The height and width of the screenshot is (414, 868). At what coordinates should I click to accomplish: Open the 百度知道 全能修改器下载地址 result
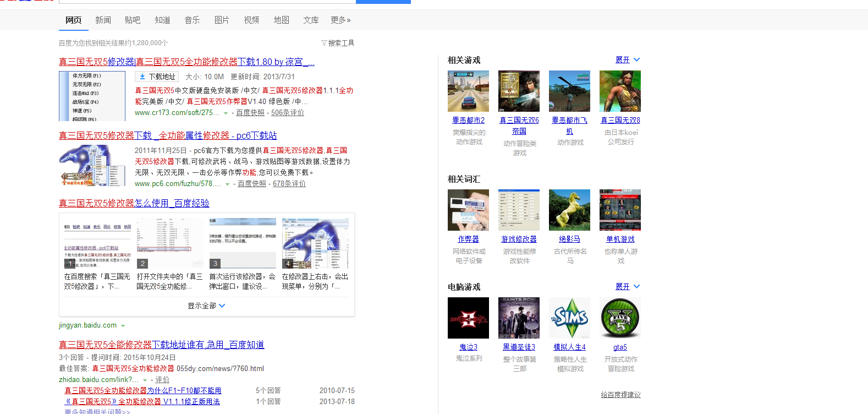pyautogui.click(x=162, y=345)
